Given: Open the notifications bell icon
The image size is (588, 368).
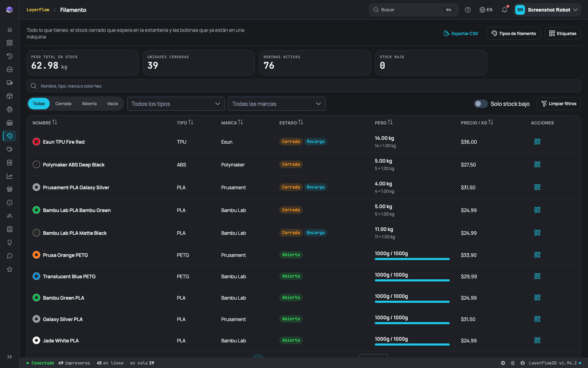Looking at the screenshot, I should coord(504,10).
